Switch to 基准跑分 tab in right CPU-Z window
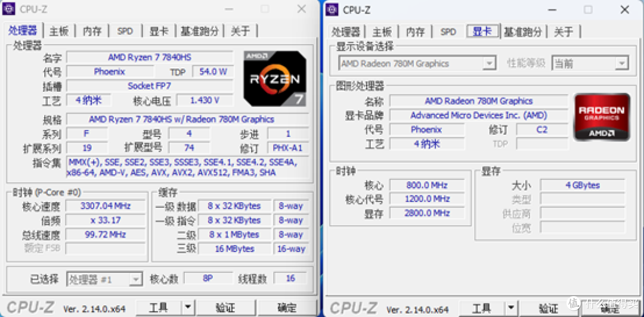This screenshot has width=644, height=317. pyautogui.click(x=523, y=32)
